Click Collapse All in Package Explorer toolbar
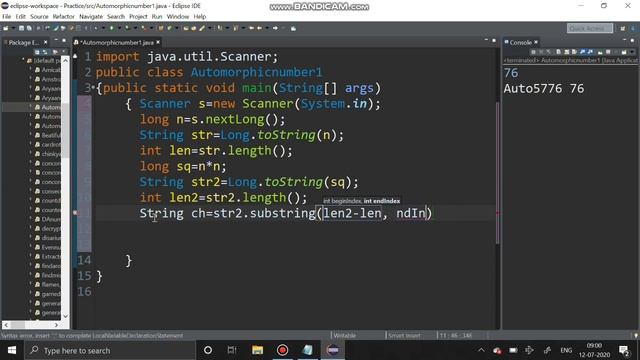Viewport: 640px width, 360px height. coord(37,52)
